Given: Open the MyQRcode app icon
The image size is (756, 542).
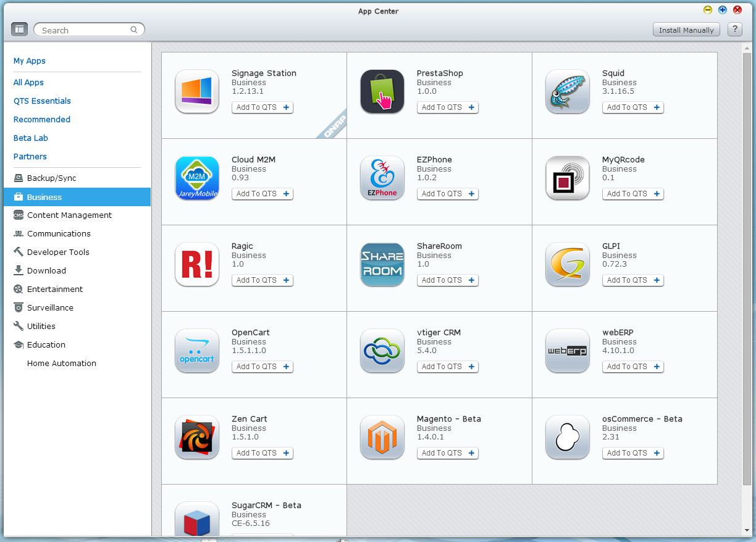Looking at the screenshot, I should (x=568, y=178).
